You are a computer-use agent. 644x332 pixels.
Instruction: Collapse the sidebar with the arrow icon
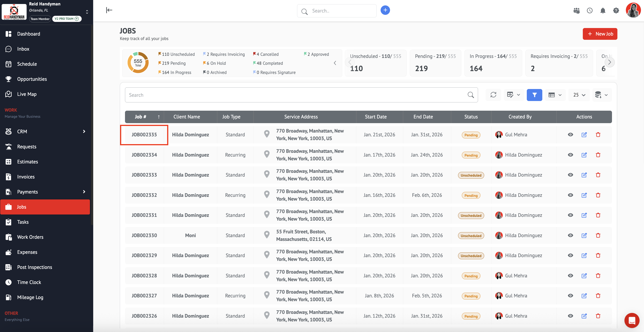coord(109,10)
